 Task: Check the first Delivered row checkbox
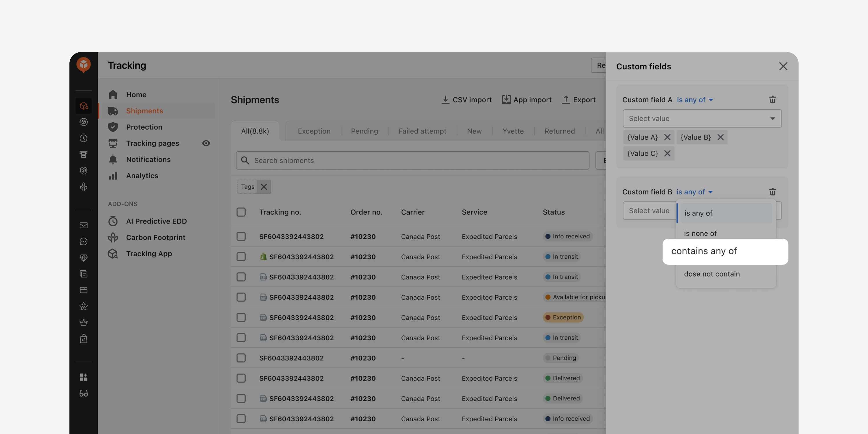241,378
